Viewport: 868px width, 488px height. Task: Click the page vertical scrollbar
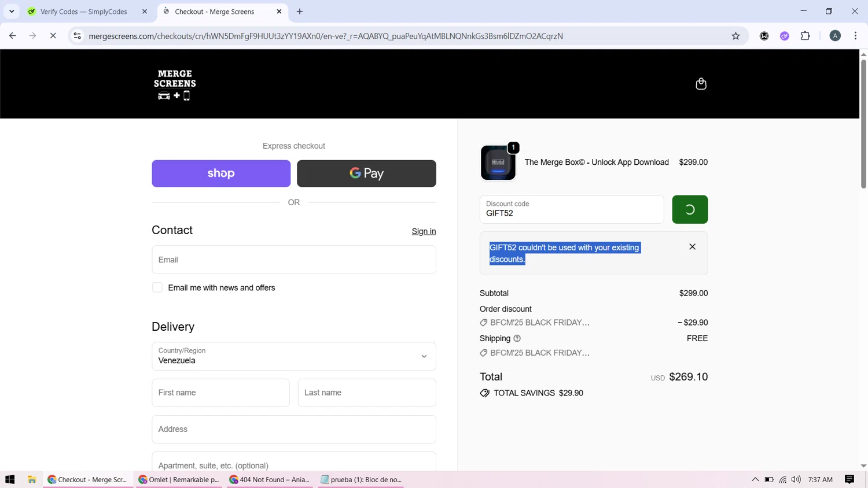click(863, 123)
